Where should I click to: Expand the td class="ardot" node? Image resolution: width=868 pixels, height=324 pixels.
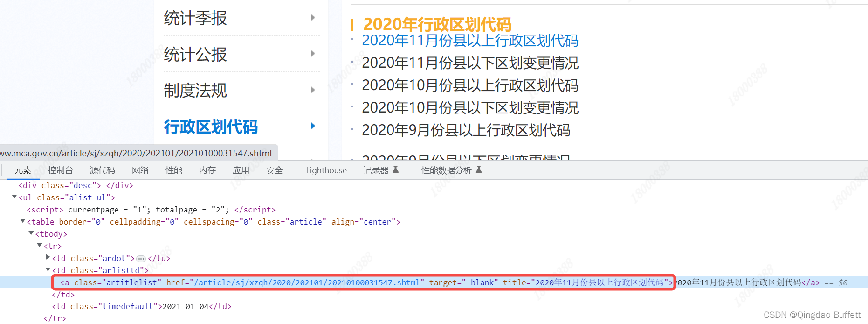(x=48, y=257)
